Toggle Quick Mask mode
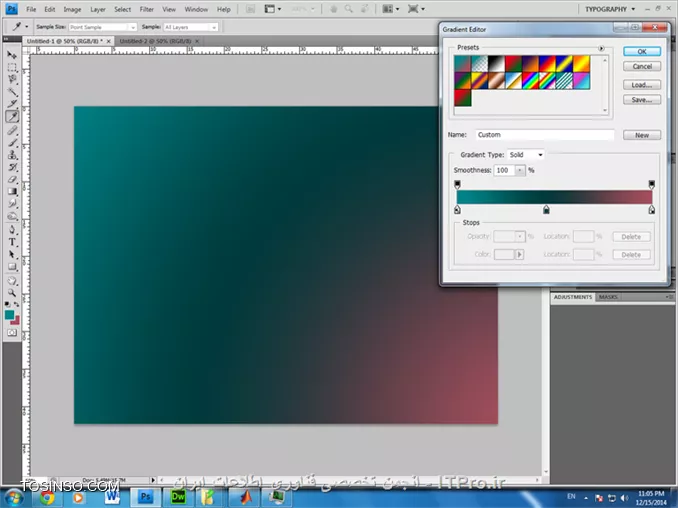 12,332
